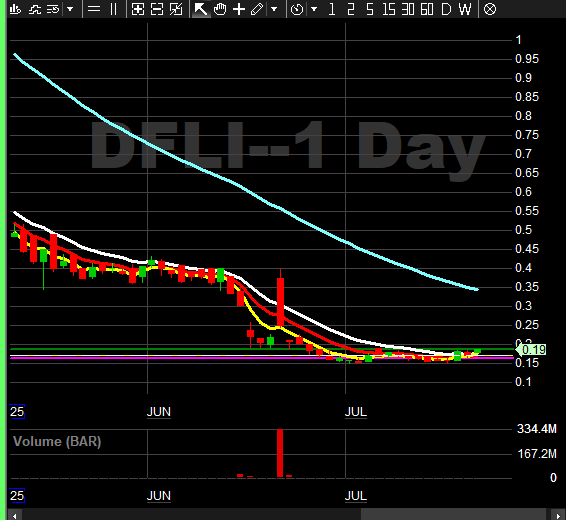Viewport: 566px width, 520px height.
Task: Select the 60 minute interval
Action: pos(427,9)
